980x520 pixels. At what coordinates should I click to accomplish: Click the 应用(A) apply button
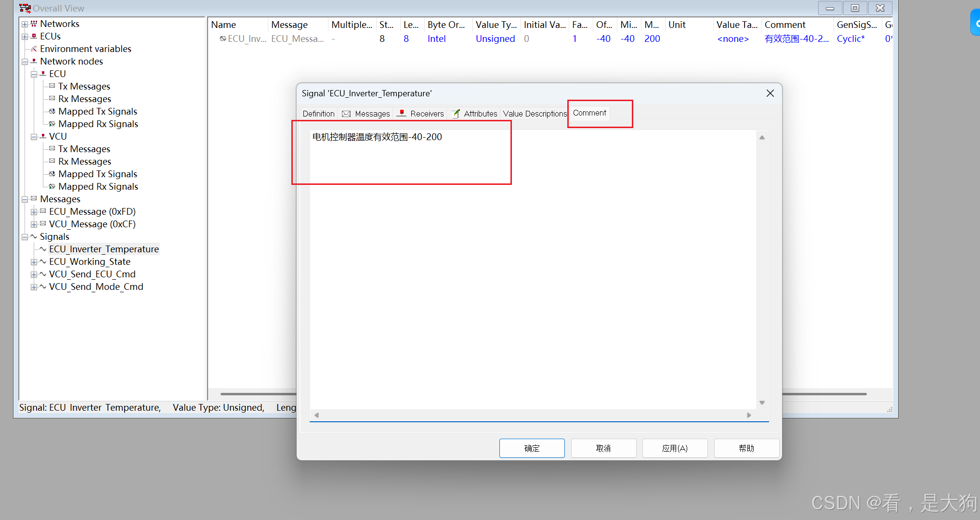click(675, 448)
